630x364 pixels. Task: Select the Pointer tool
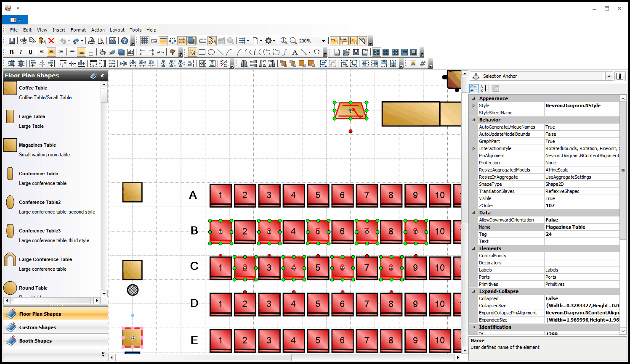[x=193, y=52]
